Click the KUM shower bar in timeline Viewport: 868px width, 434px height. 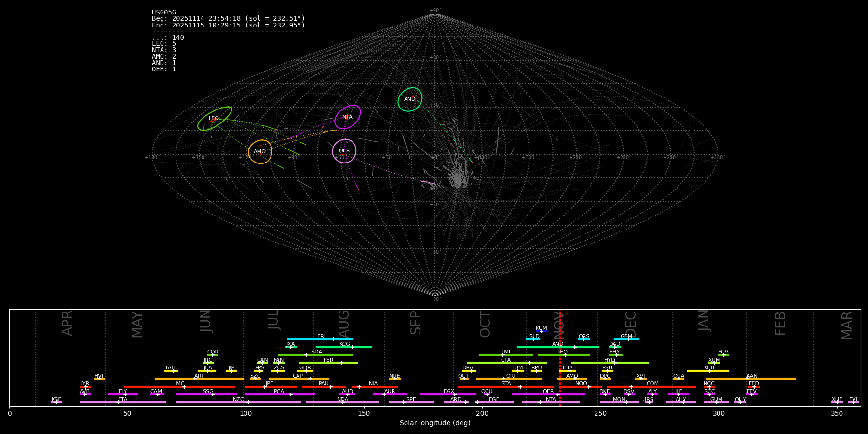coord(542,331)
